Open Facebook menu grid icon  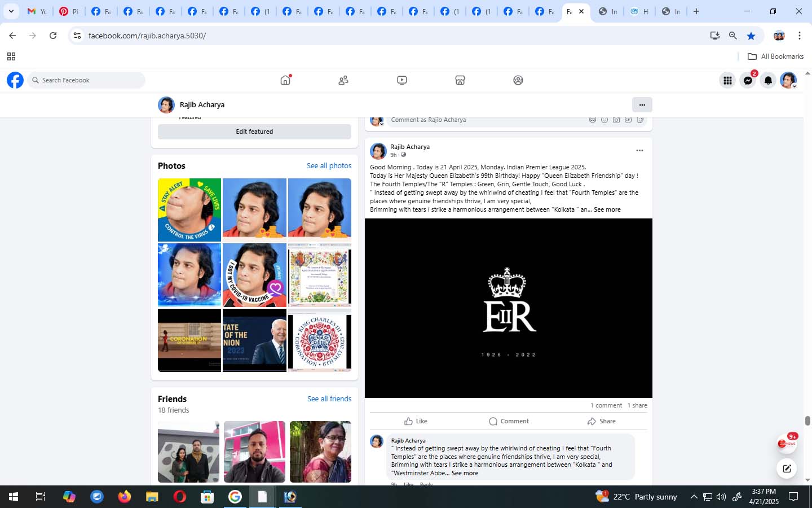tap(727, 80)
